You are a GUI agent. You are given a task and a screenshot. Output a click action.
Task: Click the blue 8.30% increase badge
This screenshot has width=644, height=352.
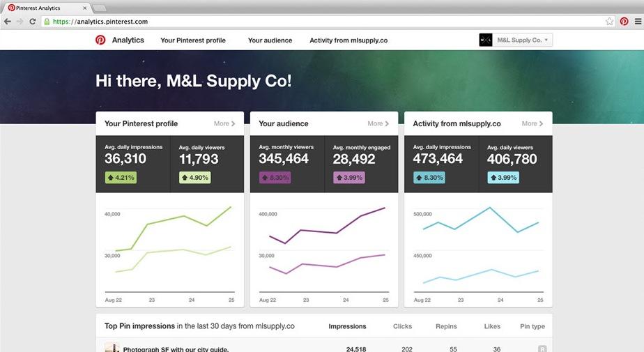click(429, 178)
